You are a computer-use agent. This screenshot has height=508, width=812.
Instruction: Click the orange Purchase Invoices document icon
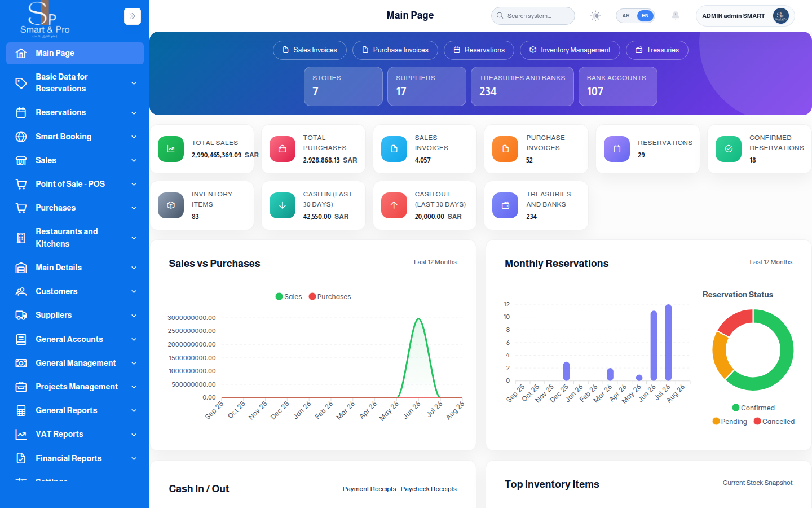[x=505, y=149]
